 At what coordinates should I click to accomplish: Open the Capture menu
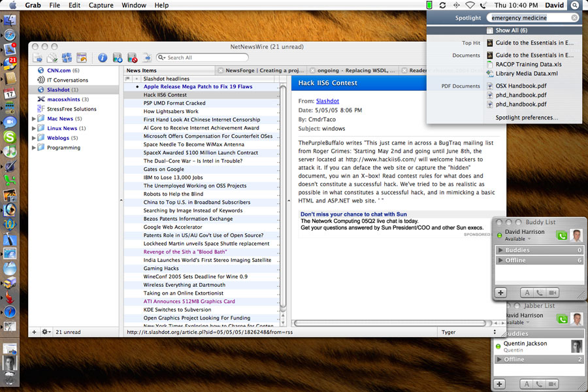pyautogui.click(x=101, y=5)
